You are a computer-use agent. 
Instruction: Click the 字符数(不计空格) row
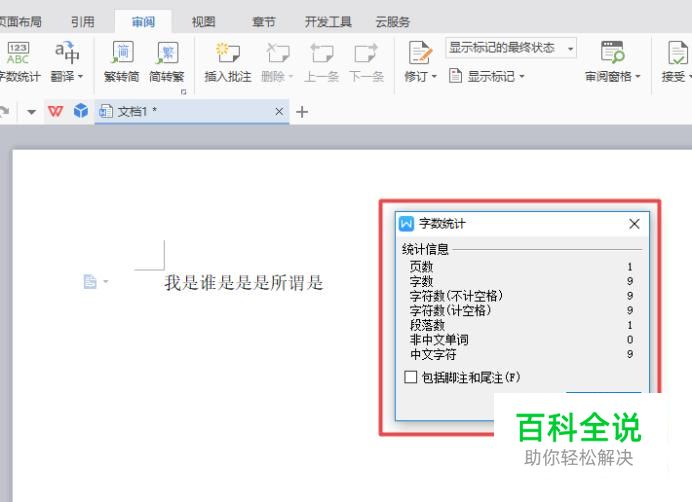pyautogui.click(x=522, y=296)
